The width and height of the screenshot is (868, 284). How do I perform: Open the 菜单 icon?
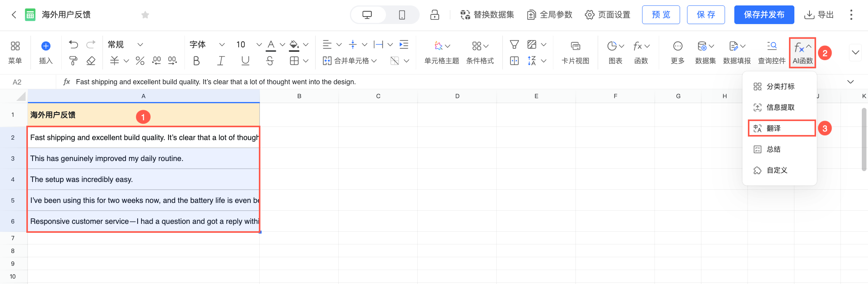15,52
